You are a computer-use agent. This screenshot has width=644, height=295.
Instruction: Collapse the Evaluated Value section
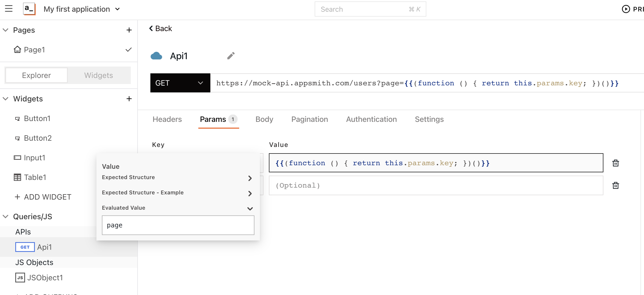point(250,209)
